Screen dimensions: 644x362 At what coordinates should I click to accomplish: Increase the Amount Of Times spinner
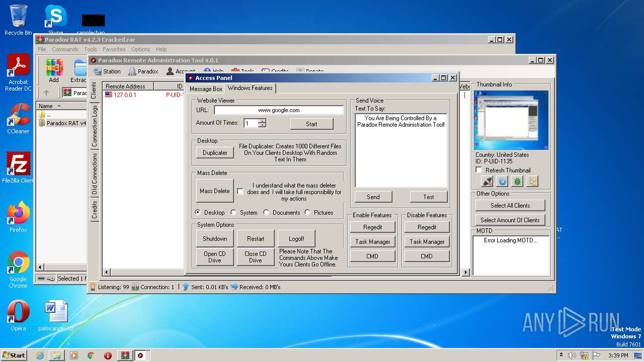click(262, 121)
